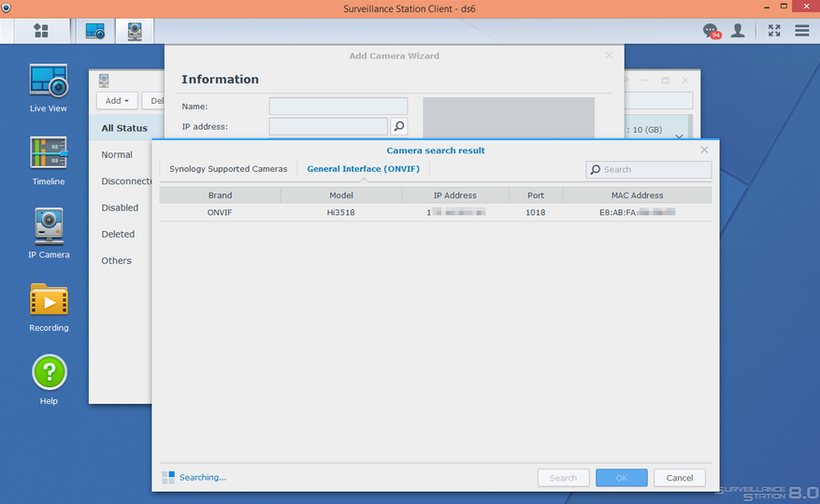Click OK in camera search dialog
Viewport: 820px width, 504px height.
pos(621,478)
